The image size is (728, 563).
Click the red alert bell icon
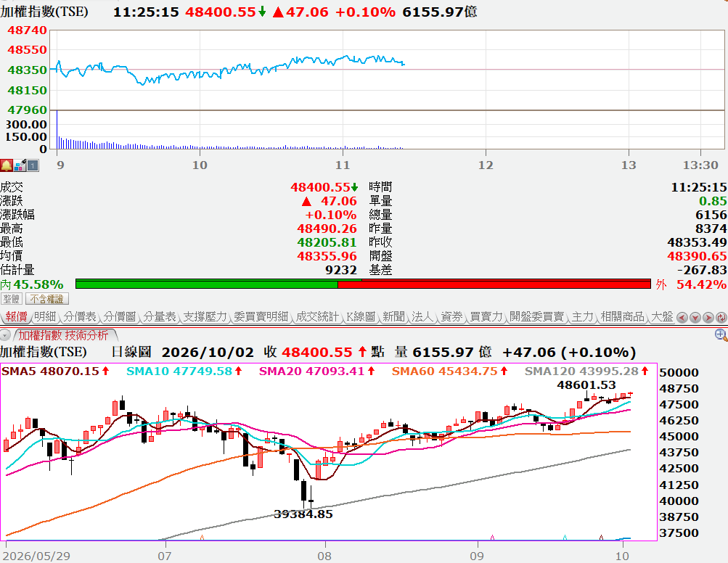(7, 165)
